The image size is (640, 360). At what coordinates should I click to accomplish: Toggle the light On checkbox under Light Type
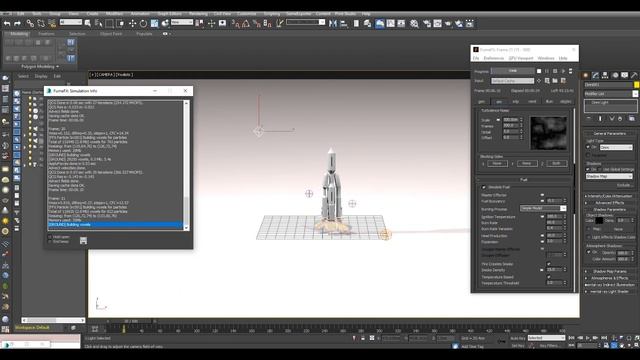[588, 147]
